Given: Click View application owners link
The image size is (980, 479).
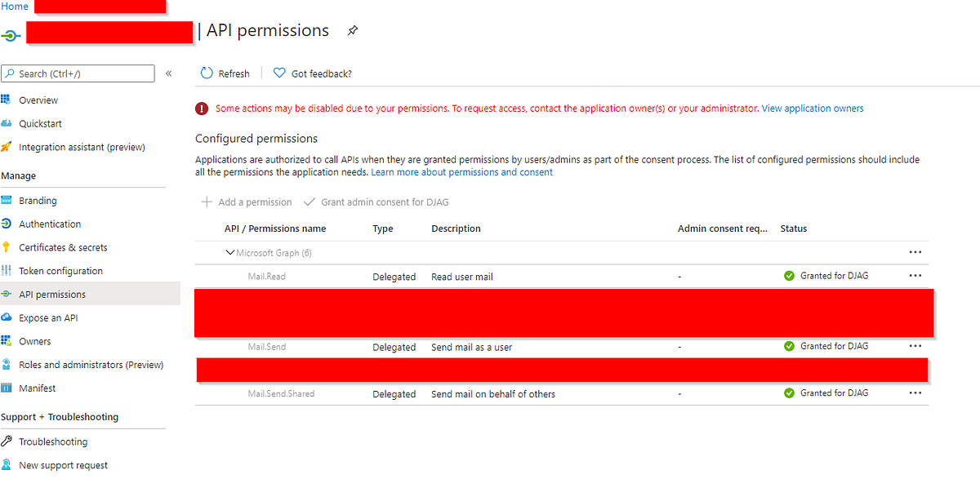Looking at the screenshot, I should [813, 108].
